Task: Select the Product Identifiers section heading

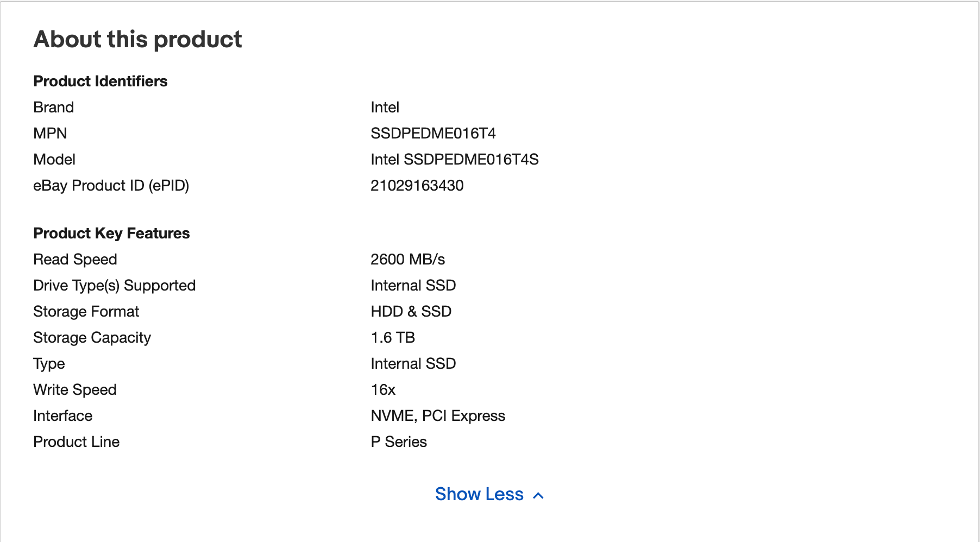Action: pyautogui.click(x=100, y=81)
